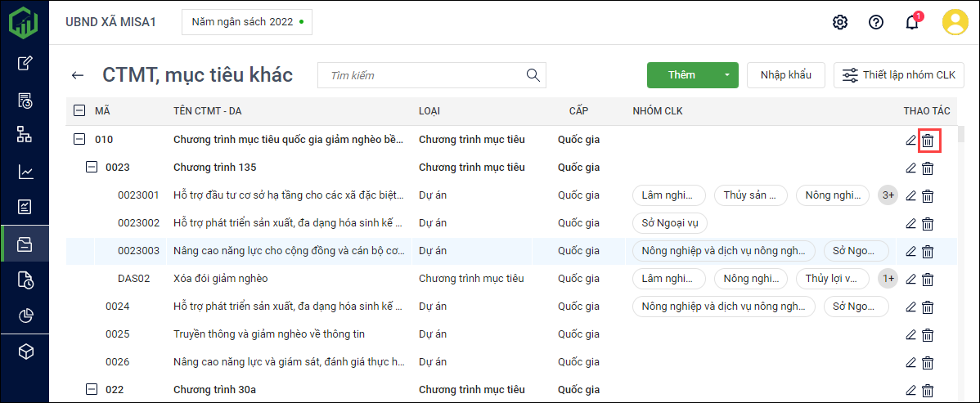Click the back arrow beside CTMT title
This screenshot has height=403, width=980.
tap(78, 75)
